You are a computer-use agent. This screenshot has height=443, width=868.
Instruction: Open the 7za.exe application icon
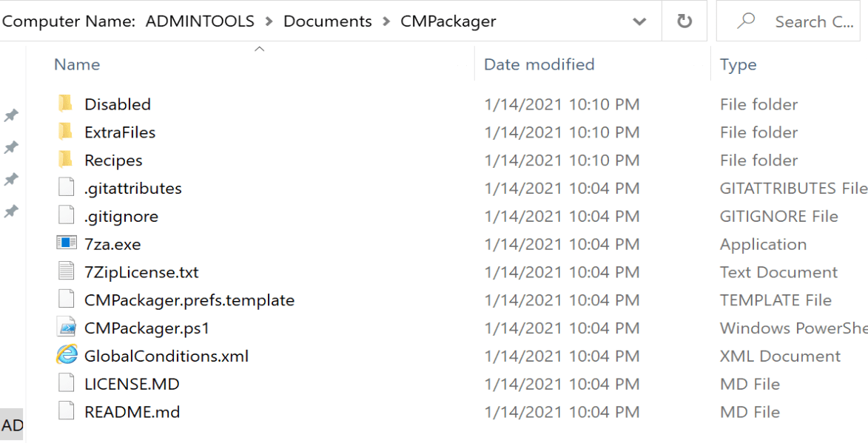coord(67,243)
